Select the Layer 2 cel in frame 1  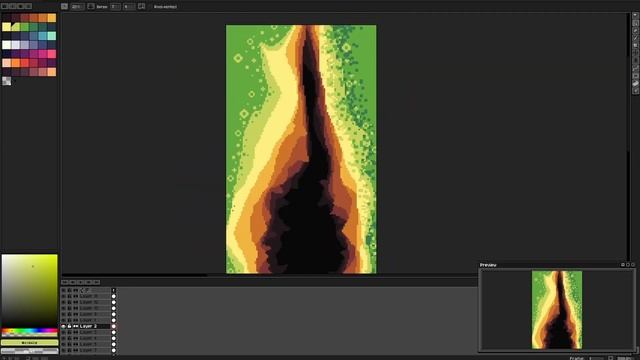point(114,326)
